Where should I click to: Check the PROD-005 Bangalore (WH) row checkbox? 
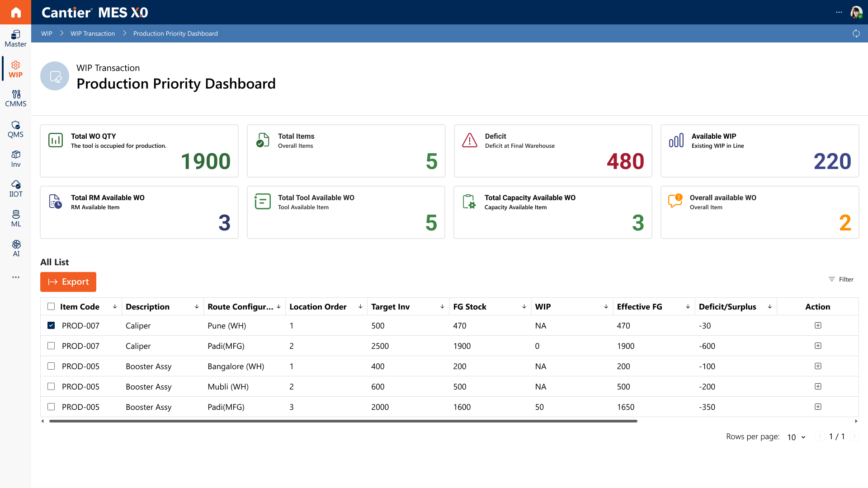click(51, 366)
